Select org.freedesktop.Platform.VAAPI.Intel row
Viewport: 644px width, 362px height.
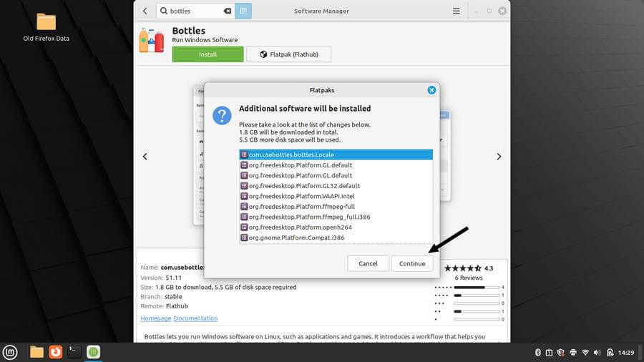pos(336,196)
